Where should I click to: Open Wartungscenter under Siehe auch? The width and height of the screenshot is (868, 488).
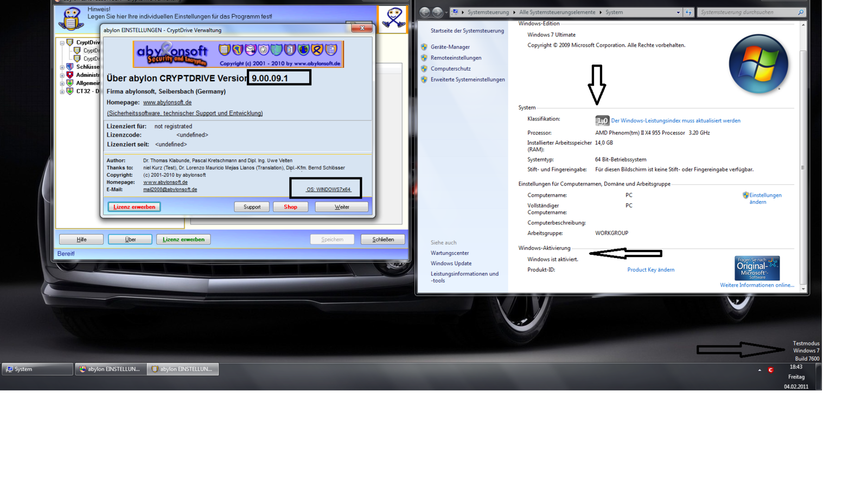450,253
